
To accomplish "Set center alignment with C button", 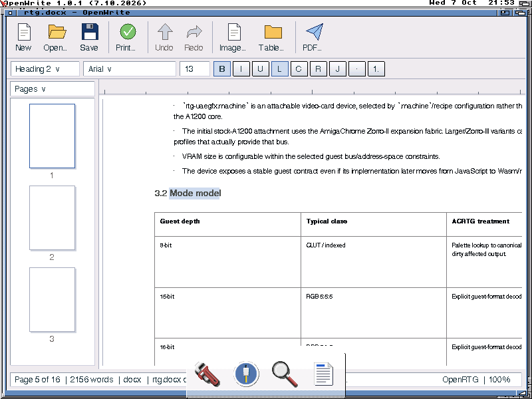I will 299,69.
